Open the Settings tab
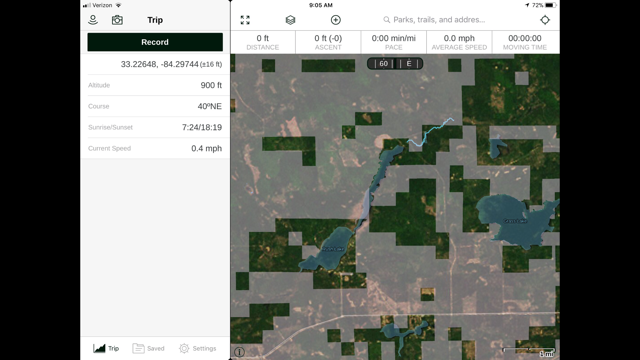This screenshot has width=640, height=360. (198, 348)
